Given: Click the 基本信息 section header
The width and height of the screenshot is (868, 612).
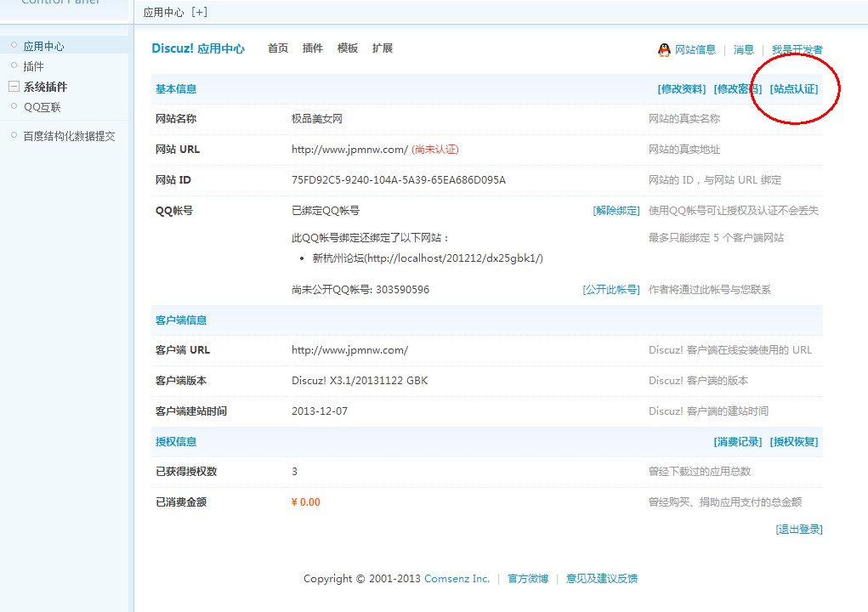Looking at the screenshot, I should tap(176, 89).
